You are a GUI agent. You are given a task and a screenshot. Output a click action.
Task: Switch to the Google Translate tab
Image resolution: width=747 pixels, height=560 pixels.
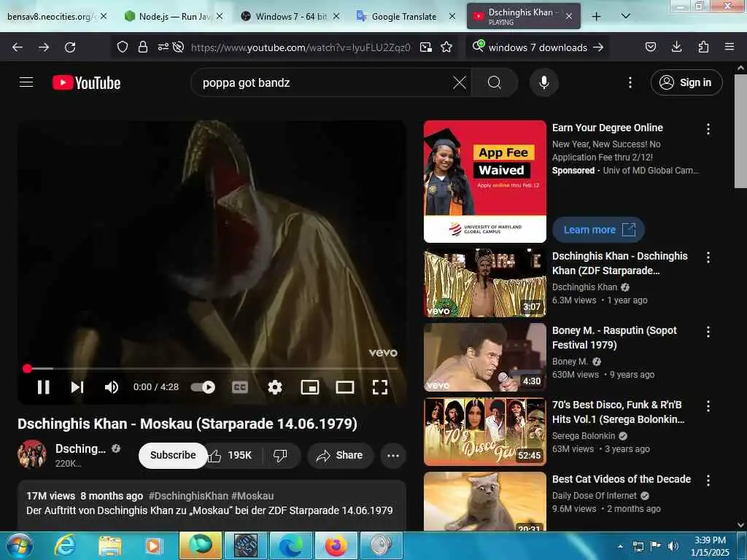pyautogui.click(x=403, y=17)
